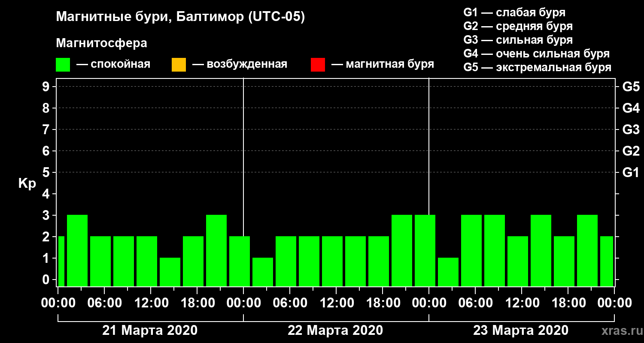The image size is (644, 343).
Task: Click the '06:00' time label for 21 March
Action: 104,303
